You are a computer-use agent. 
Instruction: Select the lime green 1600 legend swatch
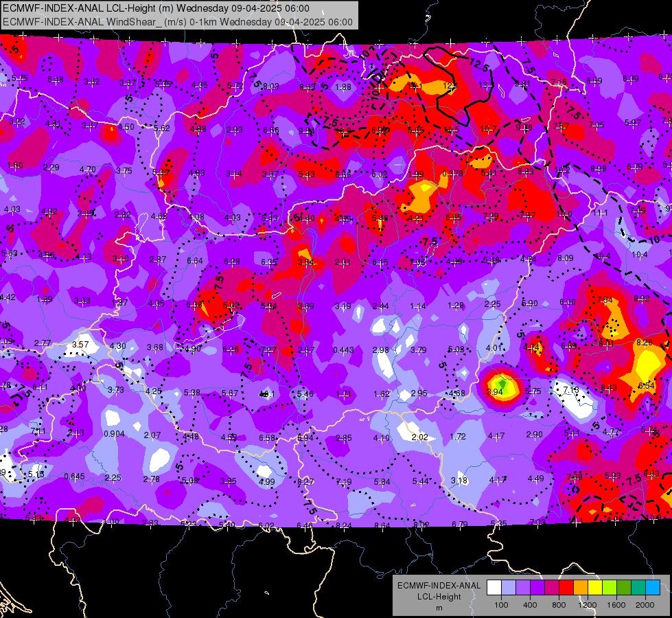tap(610, 588)
